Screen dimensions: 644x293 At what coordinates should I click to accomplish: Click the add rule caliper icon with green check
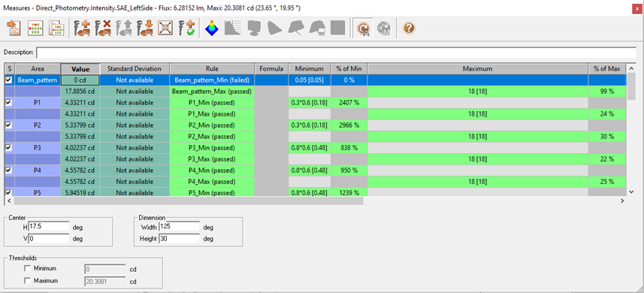point(186,28)
